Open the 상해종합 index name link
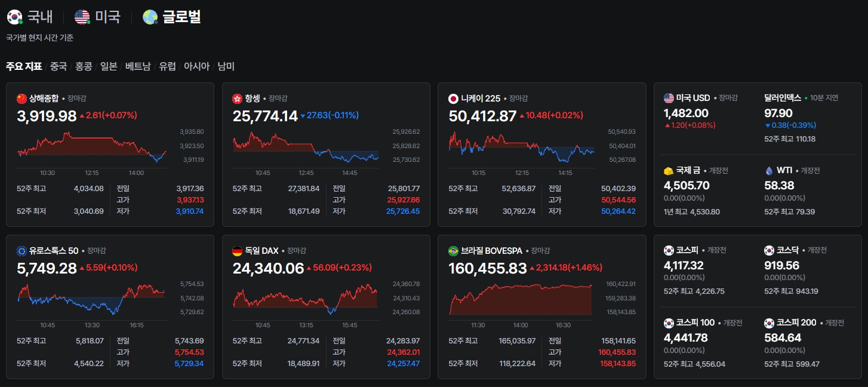Screen dimensions: 868x387 (44, 99)
